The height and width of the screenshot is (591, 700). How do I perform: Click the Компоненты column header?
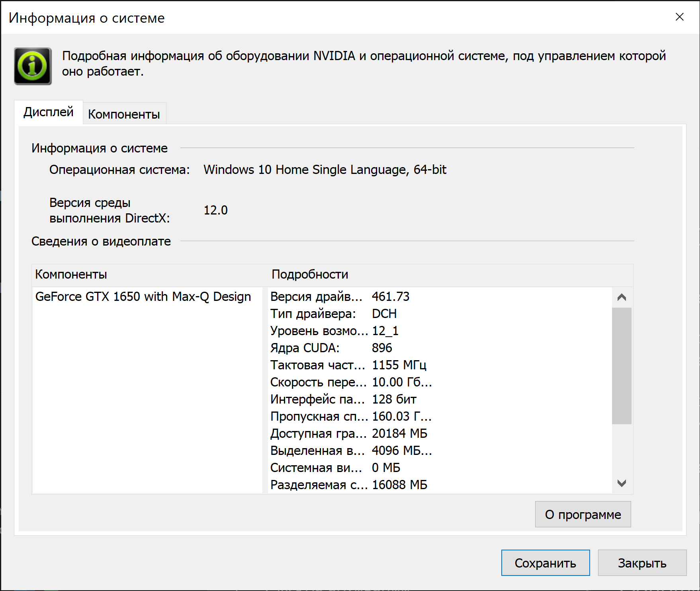149,274
